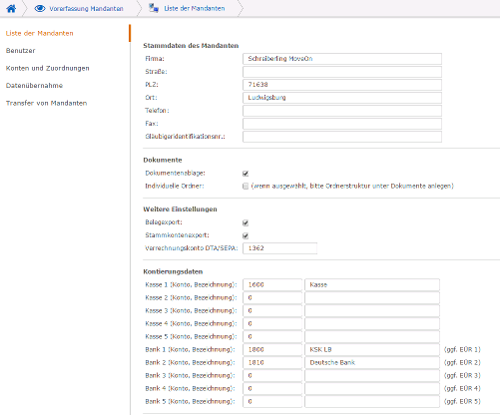Click the Firma input field
500x415 pixels.
342,59
